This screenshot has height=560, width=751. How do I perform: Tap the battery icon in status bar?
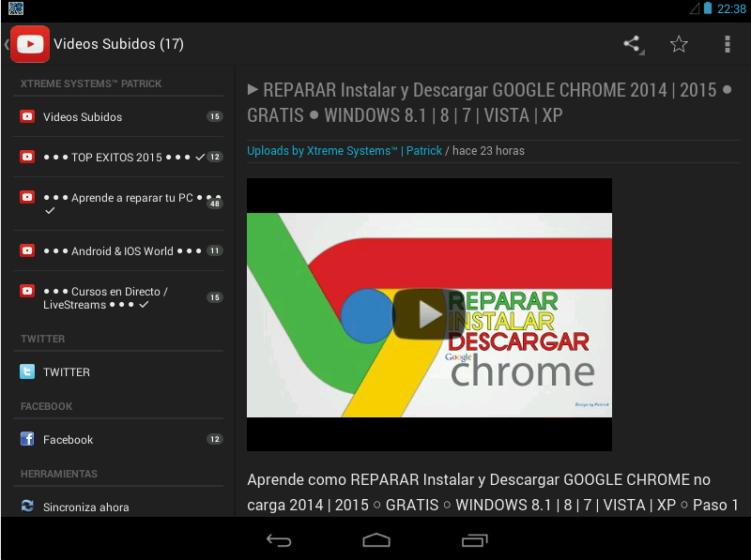(708, 8)
